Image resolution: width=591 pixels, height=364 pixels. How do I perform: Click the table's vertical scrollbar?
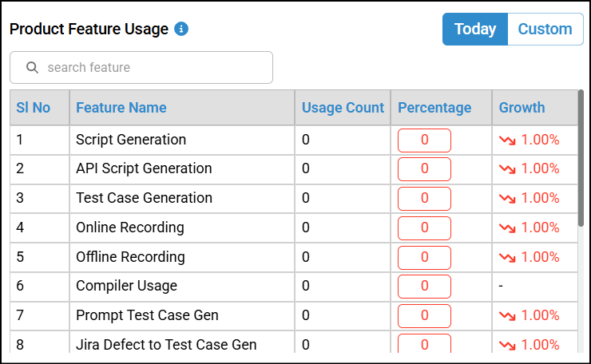(581, 160)
